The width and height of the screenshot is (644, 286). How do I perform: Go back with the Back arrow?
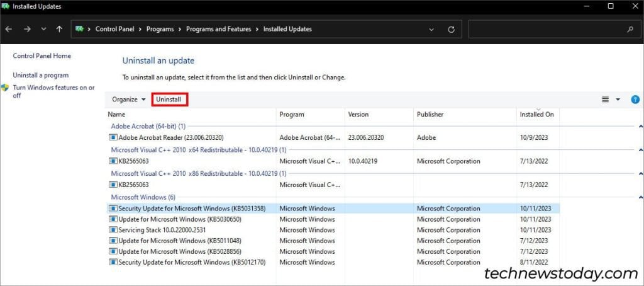pyautogui.click(x=9, y=29)
